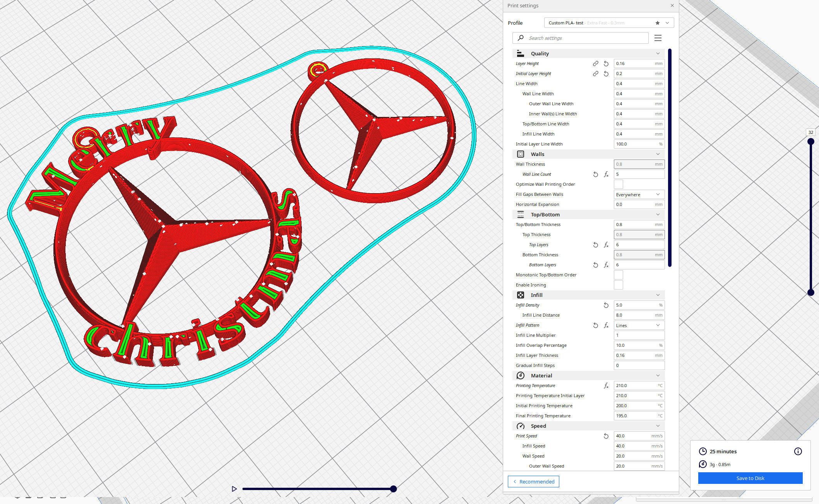Enable the Ironing checkbox
819x504 pixels.
point(619,285)
